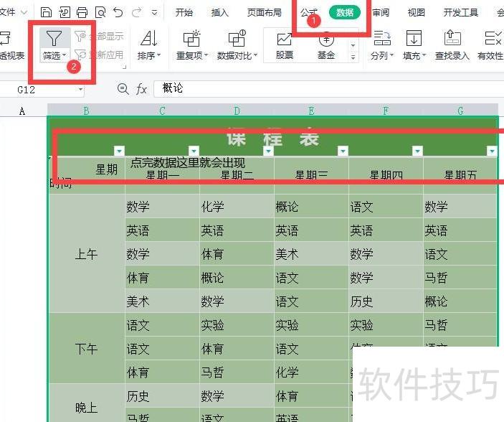Open the 分列 dropdown arrow

[392, 55]
